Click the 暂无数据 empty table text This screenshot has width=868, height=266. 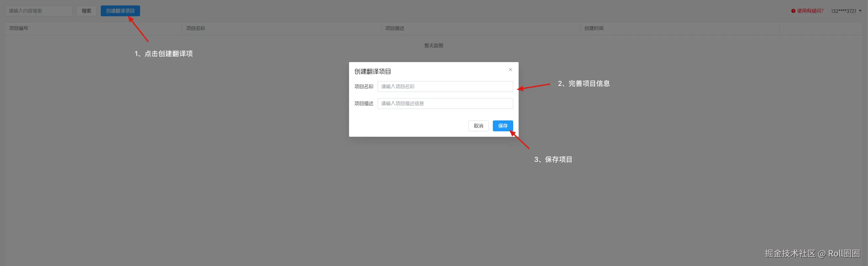(x=433, y=45)
